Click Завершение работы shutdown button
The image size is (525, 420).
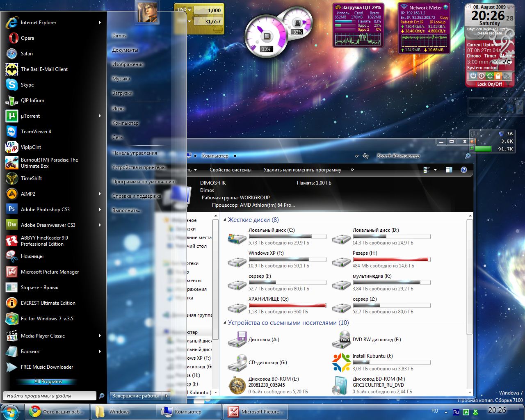click(x=136, y=396)
